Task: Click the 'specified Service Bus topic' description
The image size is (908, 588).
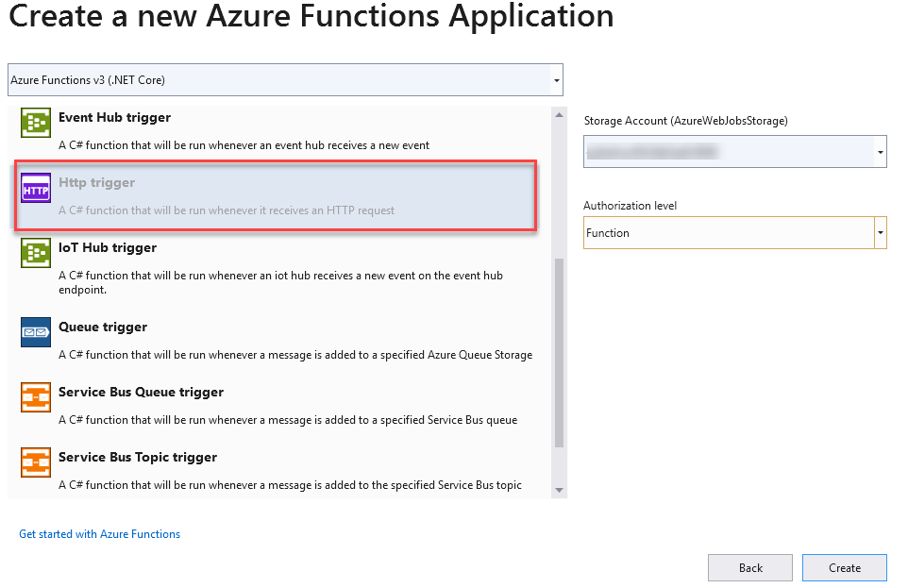Action: 290,485
